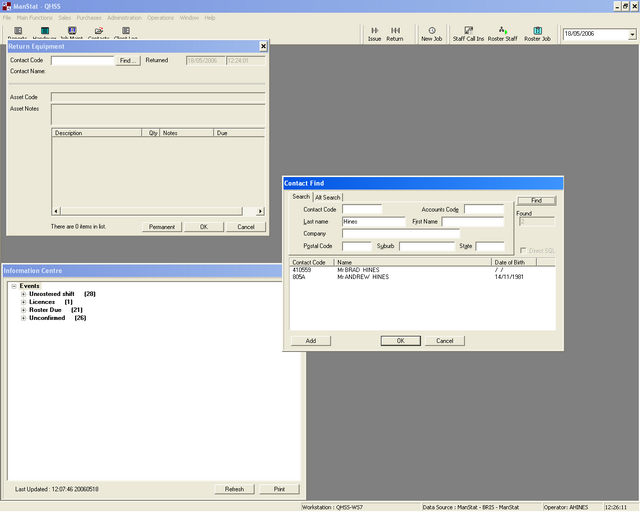Click the Find button in Contact Find
640x512 pixels.
pos(536,200)
